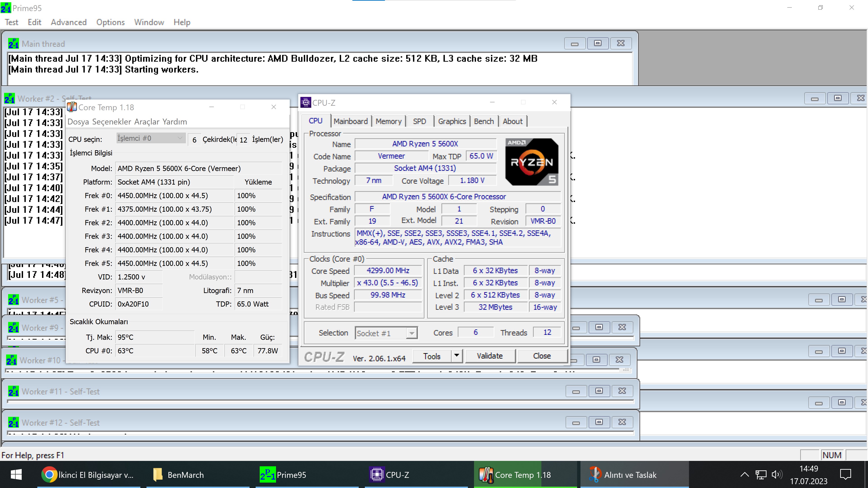Click the Worker #5 window icon
This screenshot has width=868, height=488.
14,300
